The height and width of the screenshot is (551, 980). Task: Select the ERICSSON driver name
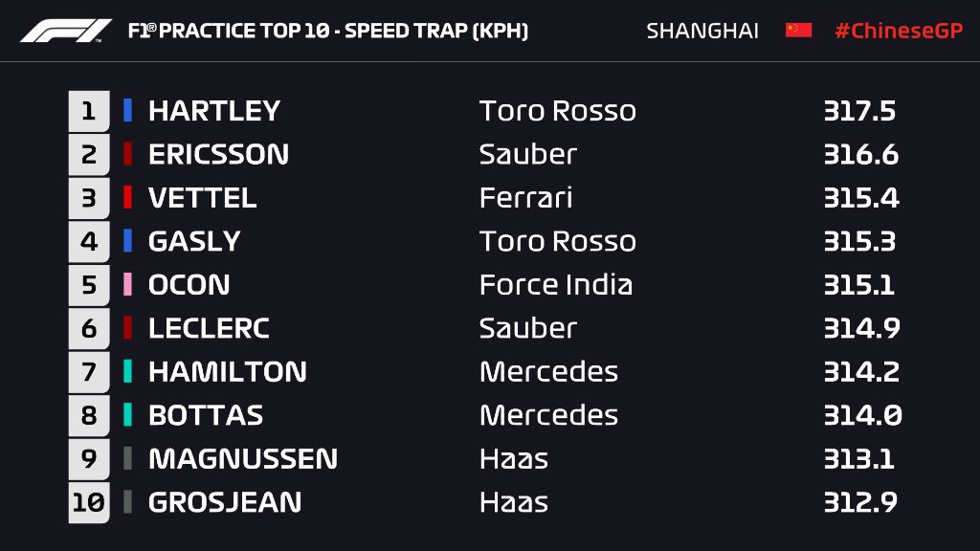[219, 154]
